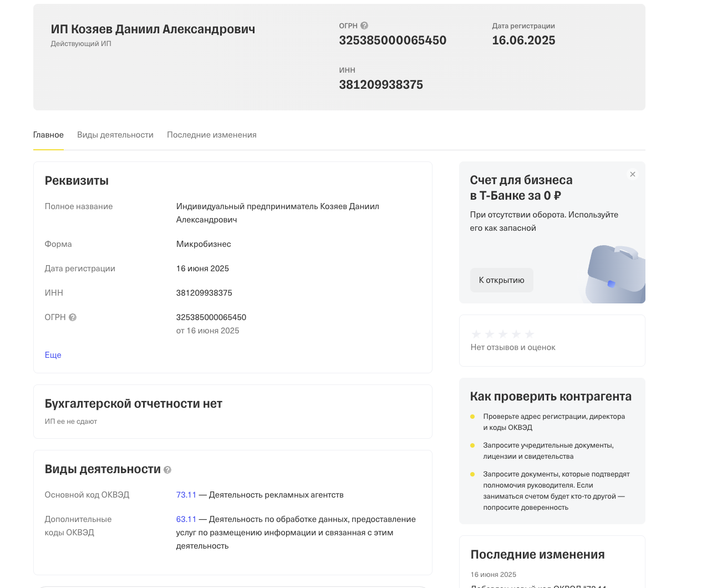Click the help icon beside ОГРН in Реквизиты
This screenshot has height=588, width=702.
pyautogui.click(x=73, y=317)
